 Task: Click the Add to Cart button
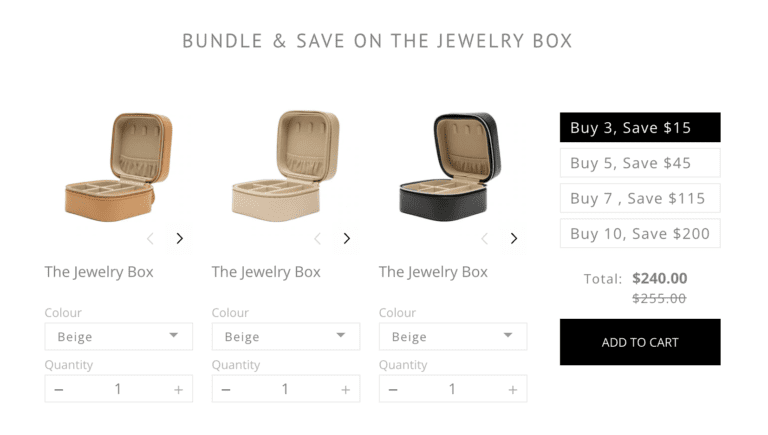point(640,342)
